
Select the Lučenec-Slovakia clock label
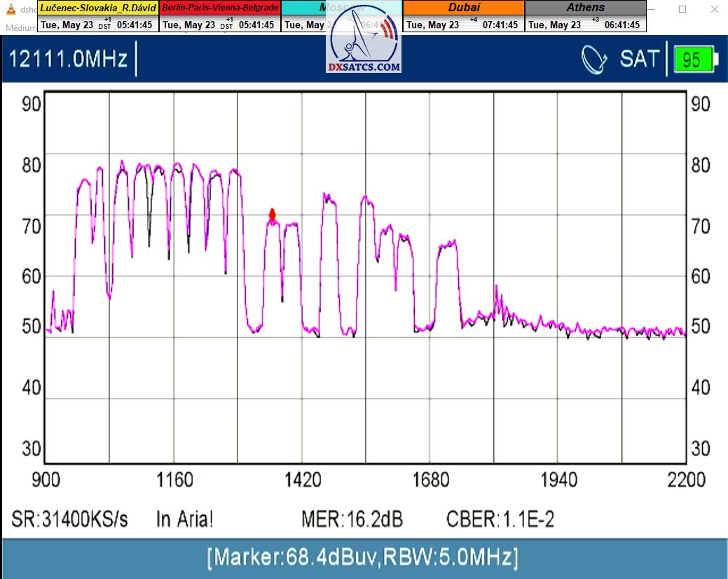pos(98,8)
